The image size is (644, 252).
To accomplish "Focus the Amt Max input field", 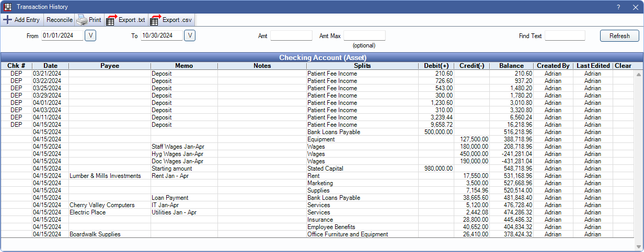I will coord(364,36).
